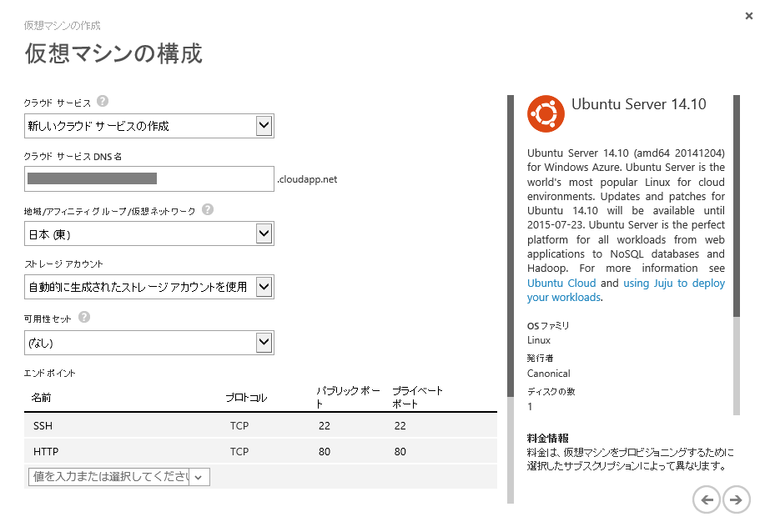Click the cloud service DNS name field

[x=149, y=178]
